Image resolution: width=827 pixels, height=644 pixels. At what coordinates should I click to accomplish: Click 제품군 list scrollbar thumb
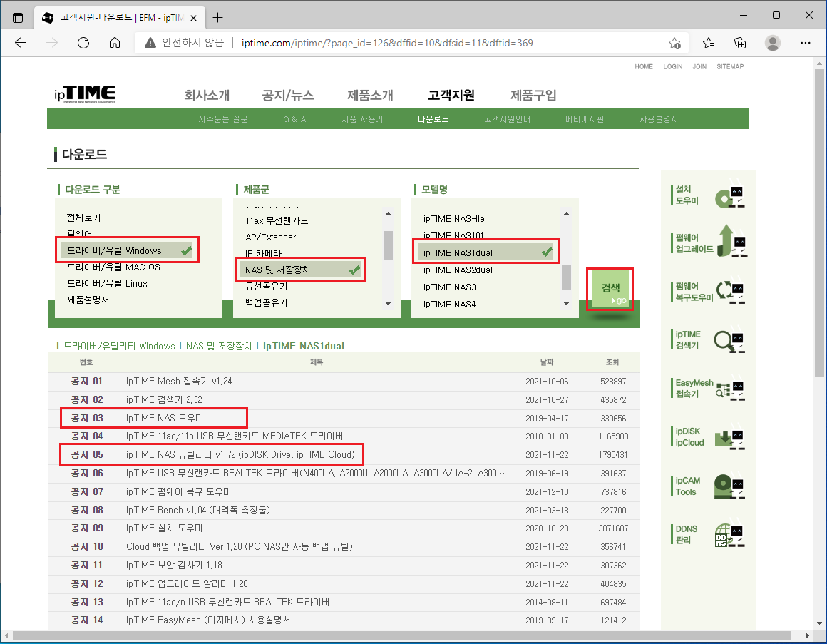click(388, 245)
